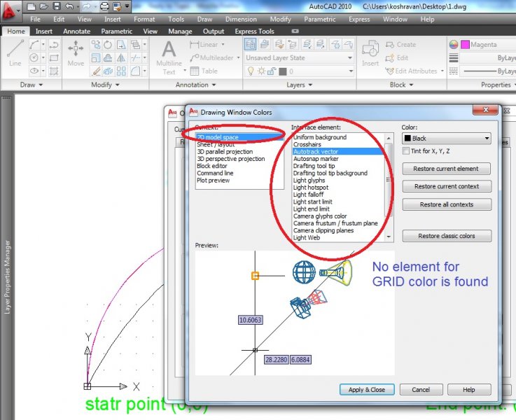
Task: Click the Plot printer icon
Action: click(x=104, y=6)
